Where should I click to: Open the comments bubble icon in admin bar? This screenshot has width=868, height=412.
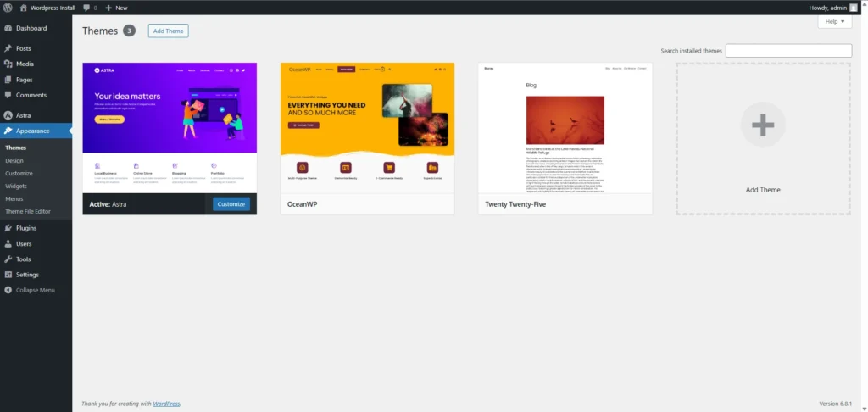[86, 8]
